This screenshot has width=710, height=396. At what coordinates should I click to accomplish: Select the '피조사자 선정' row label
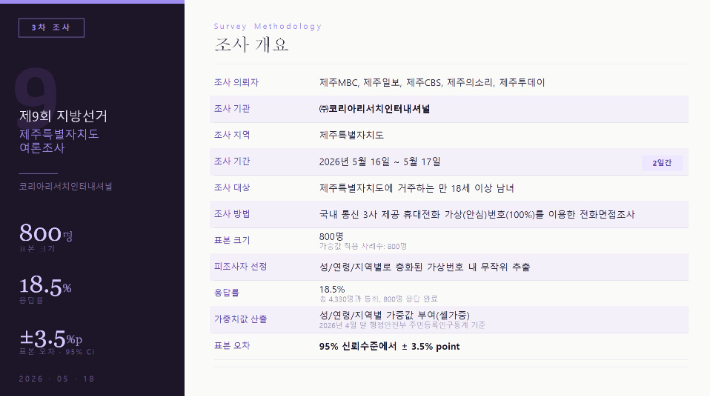click(x=240, y=266)
